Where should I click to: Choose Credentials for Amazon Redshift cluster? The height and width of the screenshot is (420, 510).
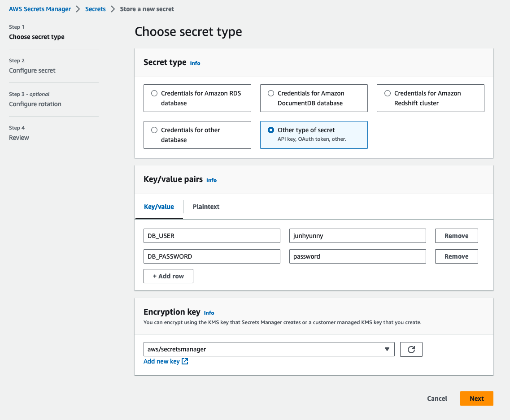point(388,93)
